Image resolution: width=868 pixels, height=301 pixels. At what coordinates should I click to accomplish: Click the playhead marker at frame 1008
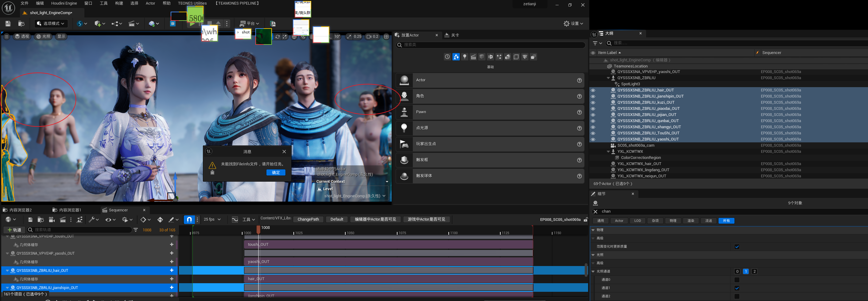(x=258, y=228)
